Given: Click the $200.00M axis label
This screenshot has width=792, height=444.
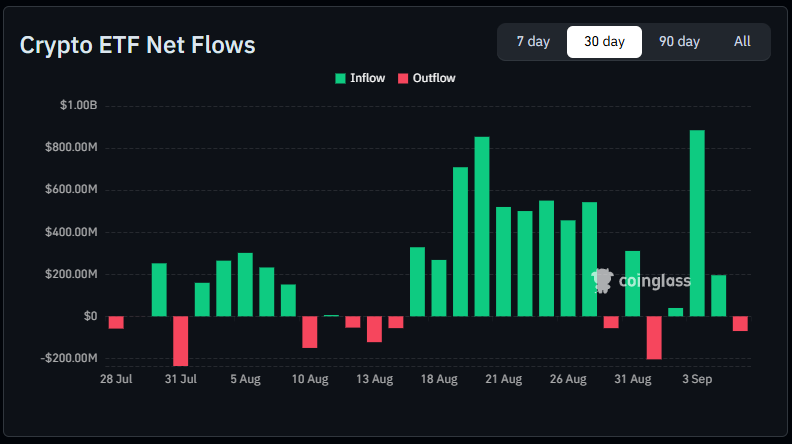Looking at the screenshot, I should coord(71,274).
